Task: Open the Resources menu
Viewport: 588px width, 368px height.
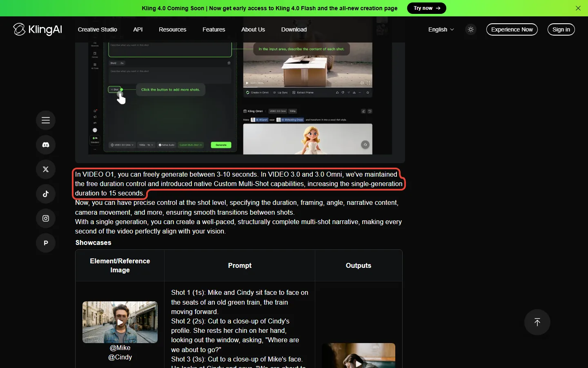Action: (172, 29)
